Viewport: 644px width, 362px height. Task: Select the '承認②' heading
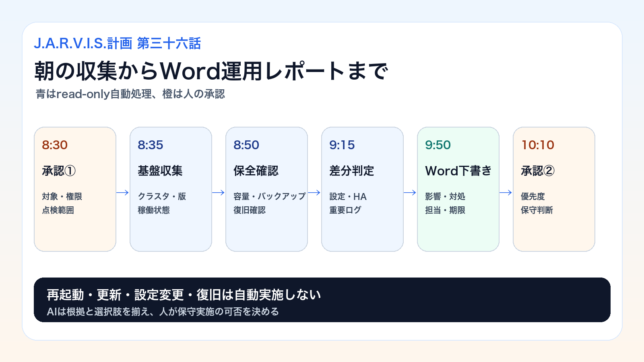click(x=538, y=171)
